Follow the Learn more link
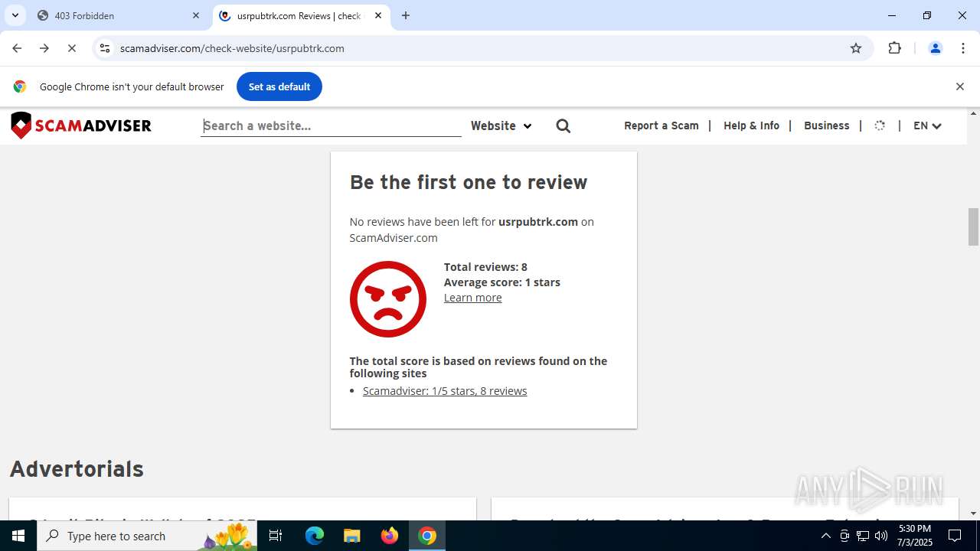The height and width of the screenshot is (551, 980). point(473,298)
